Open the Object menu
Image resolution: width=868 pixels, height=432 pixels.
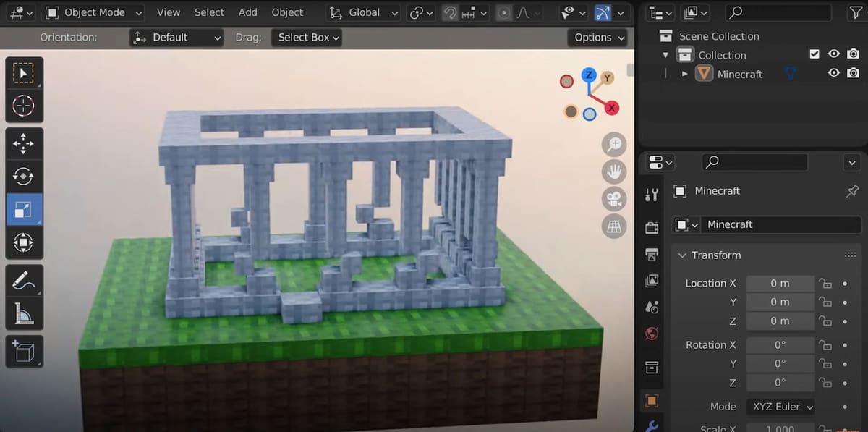287,12
